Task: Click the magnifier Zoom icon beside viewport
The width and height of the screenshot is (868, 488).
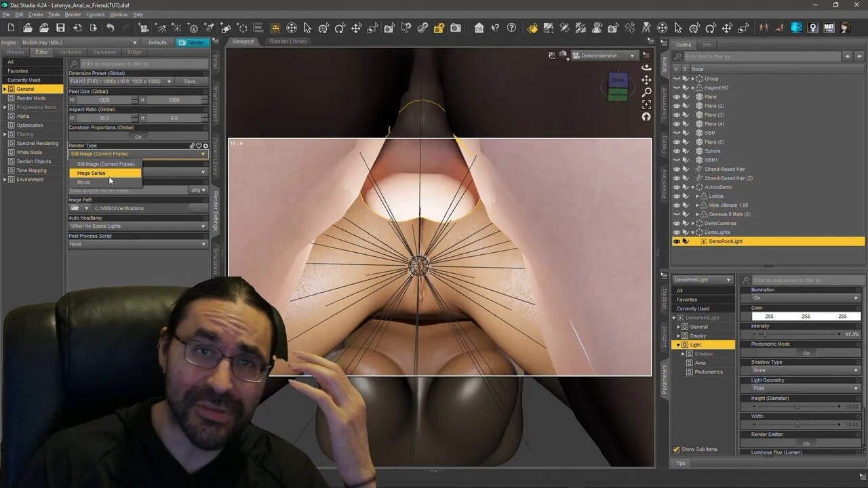Action: tap(646, 92)
